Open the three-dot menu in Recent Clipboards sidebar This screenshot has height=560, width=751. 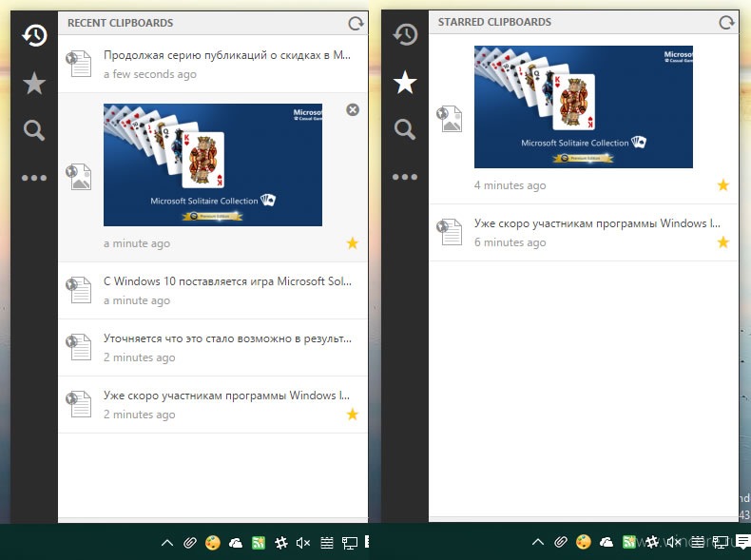[x=34, y=178]
